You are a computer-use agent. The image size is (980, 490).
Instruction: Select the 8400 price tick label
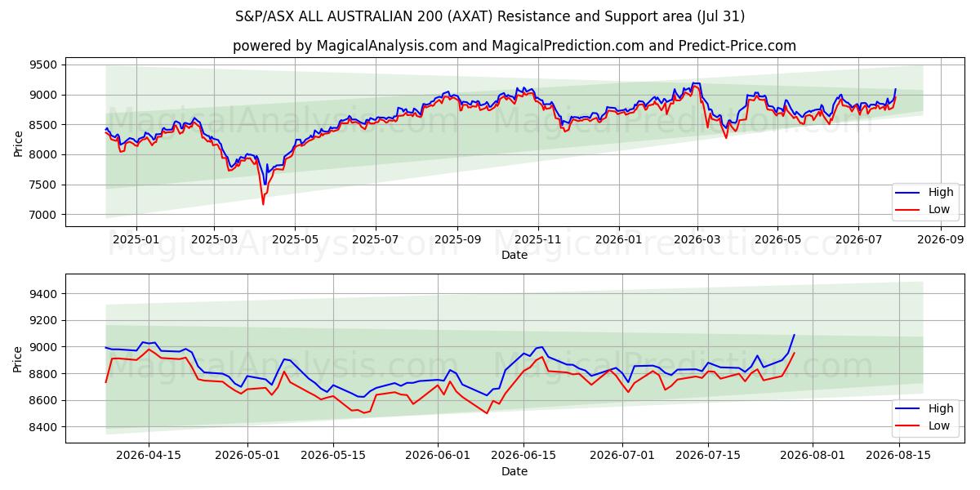tap(44, 427)
